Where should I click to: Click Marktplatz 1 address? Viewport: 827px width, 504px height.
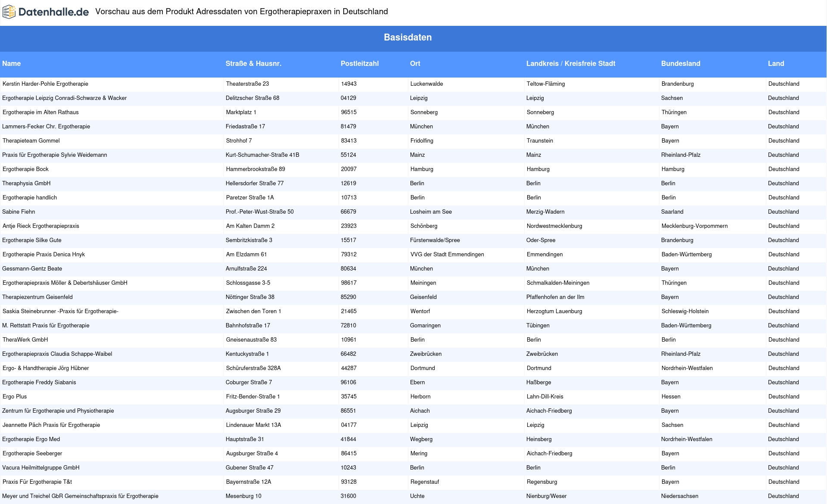(x=241, y=112)
